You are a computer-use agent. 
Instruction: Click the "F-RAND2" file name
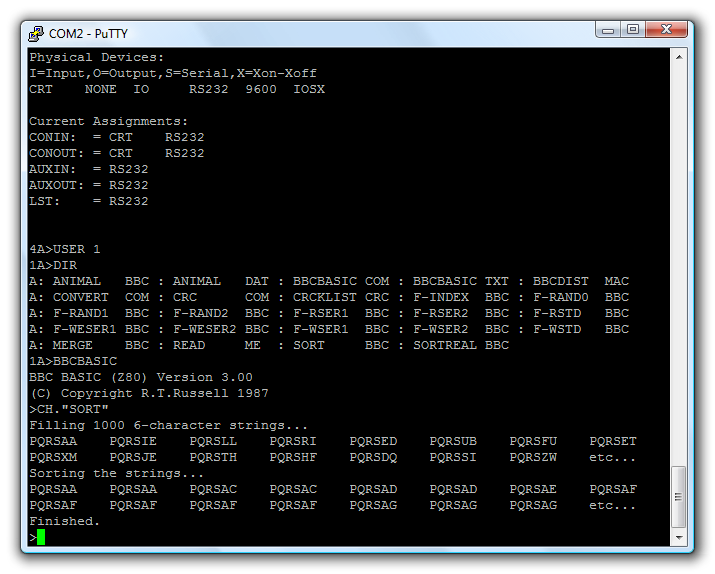(x=201, y=313)
